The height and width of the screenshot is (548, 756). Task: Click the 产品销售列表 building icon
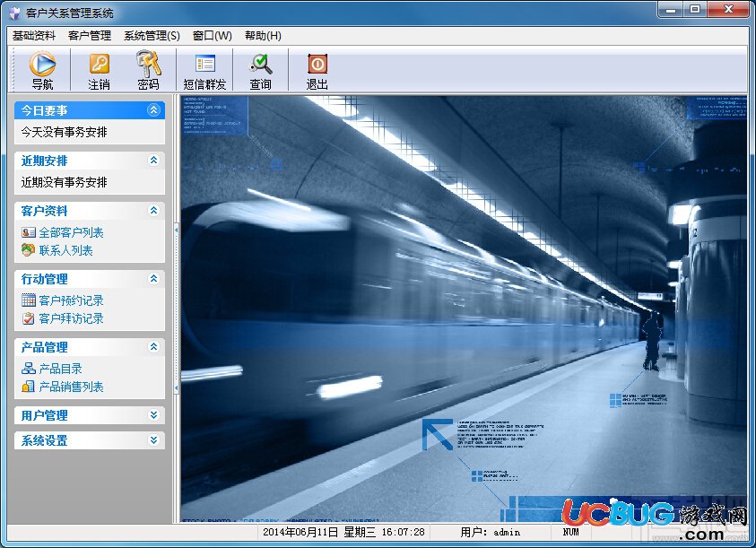pos(29,387)
